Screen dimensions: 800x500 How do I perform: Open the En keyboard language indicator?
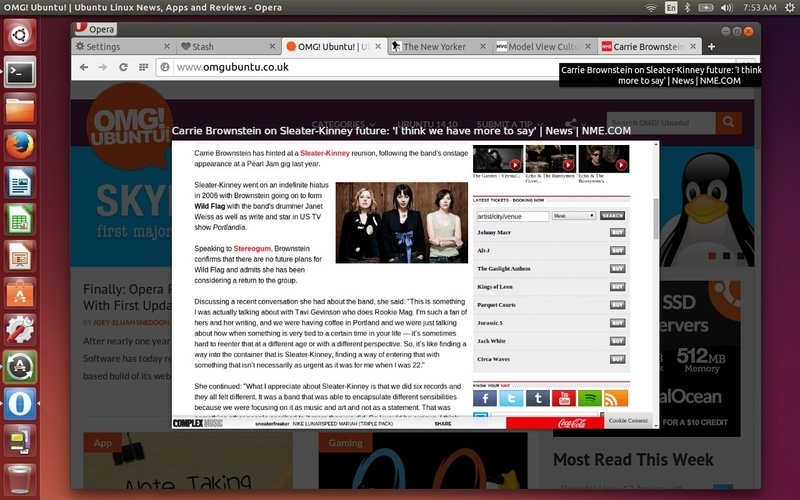tap(671, 8)
